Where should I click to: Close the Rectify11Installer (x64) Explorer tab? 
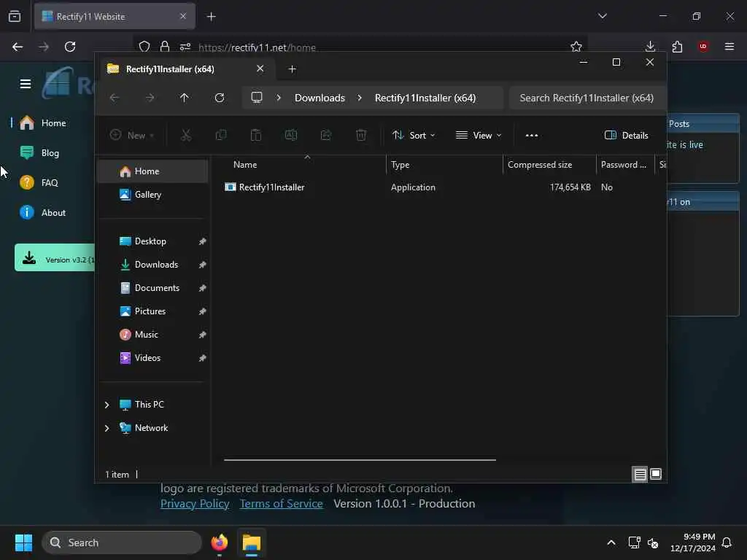pyautogui.click(x=260, y=69)
